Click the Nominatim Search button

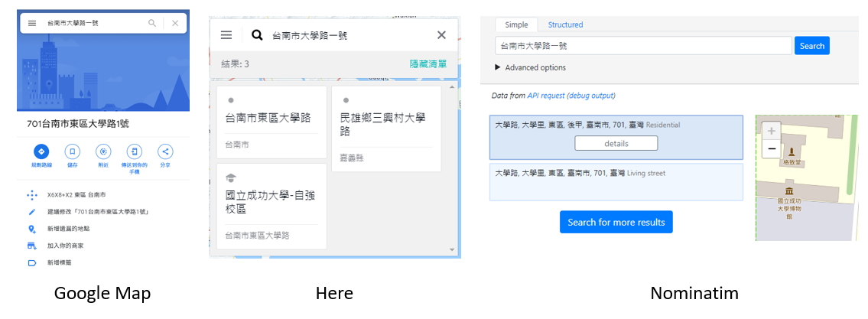pyautogui.click(x=812, y=46)
